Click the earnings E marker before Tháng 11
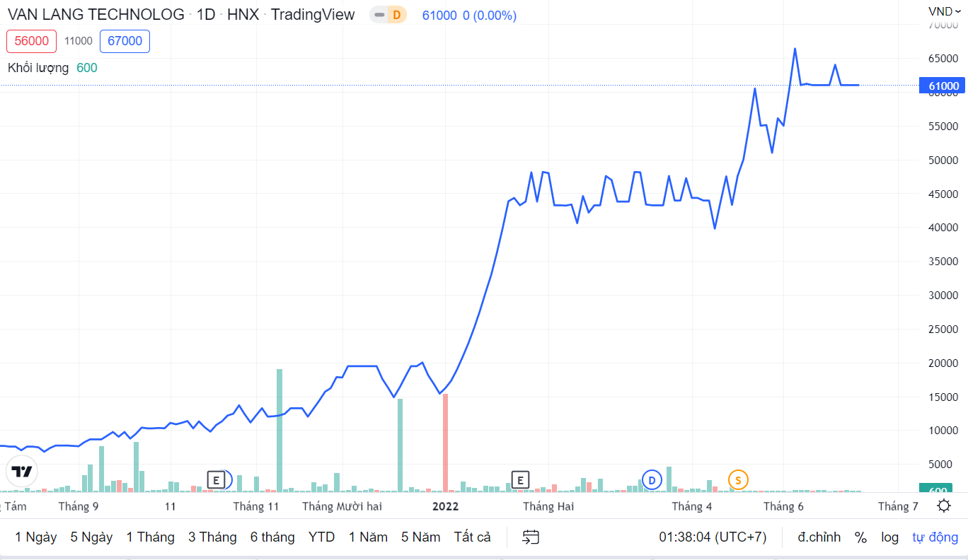The height and width of the screenshot is (560, 968). (216, 480)
